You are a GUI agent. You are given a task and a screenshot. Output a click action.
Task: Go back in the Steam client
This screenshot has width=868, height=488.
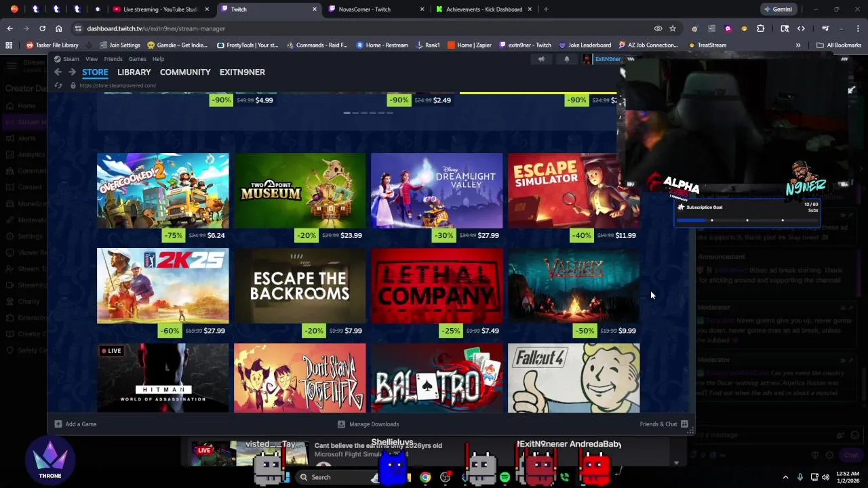point(58,72)
